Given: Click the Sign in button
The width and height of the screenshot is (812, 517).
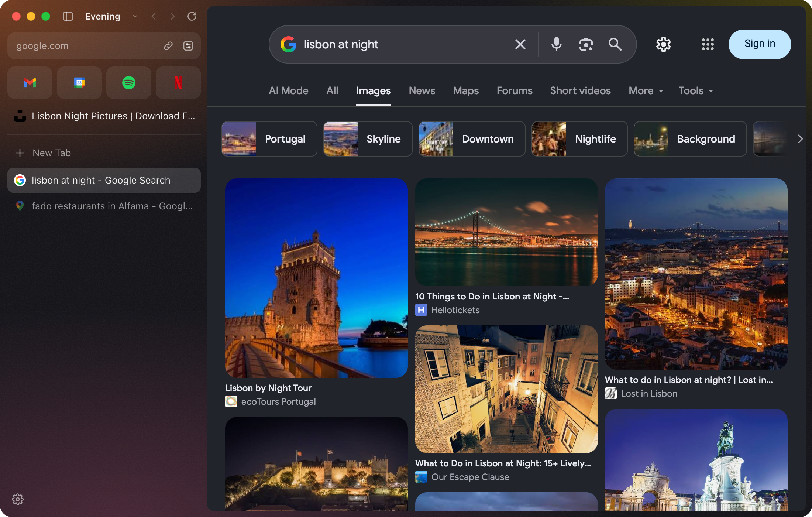Looking at the screenshot, I should [760, 44].
